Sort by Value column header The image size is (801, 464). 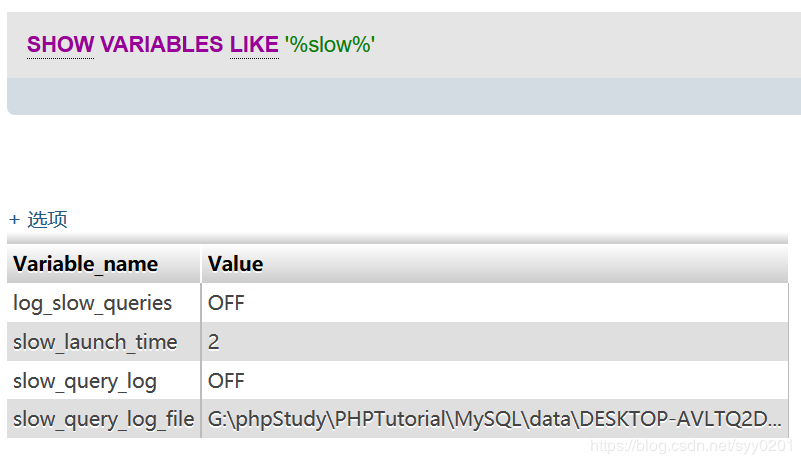coord(235,264)
